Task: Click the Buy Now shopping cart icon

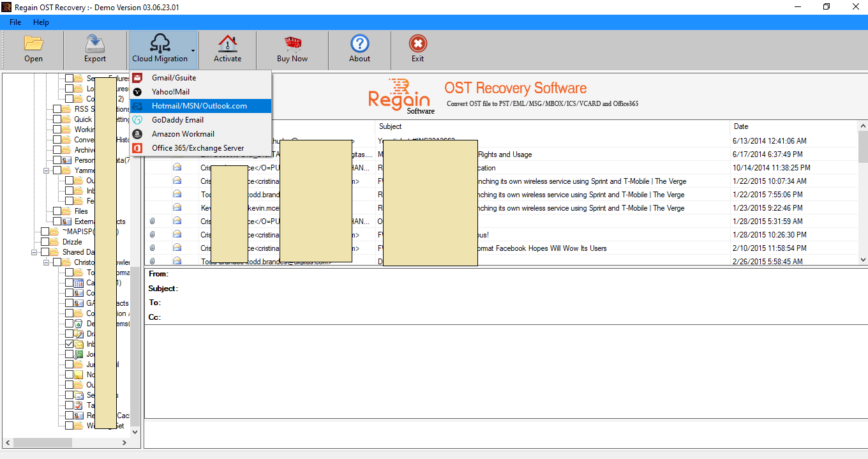Action: (292, 43)
